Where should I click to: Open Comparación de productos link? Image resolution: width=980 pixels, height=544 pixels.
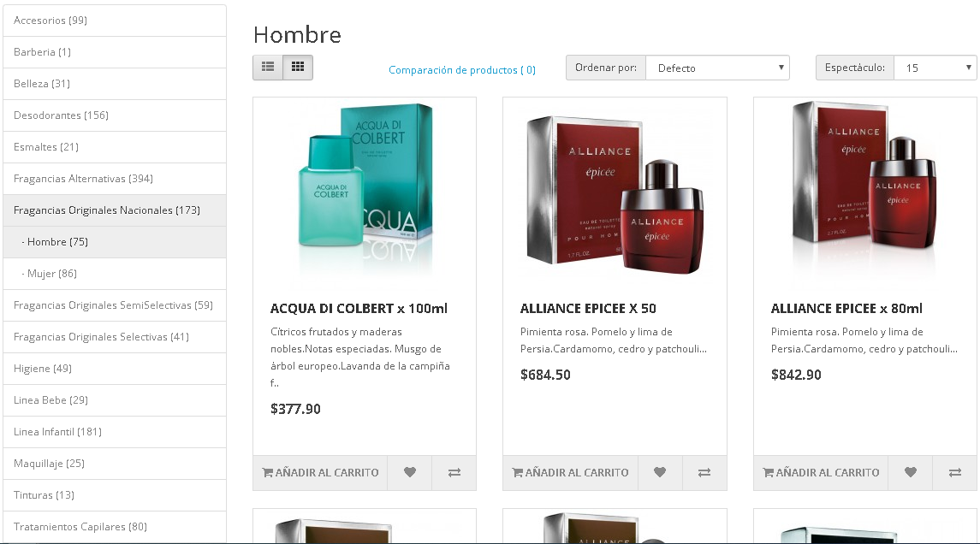point(462,70)
